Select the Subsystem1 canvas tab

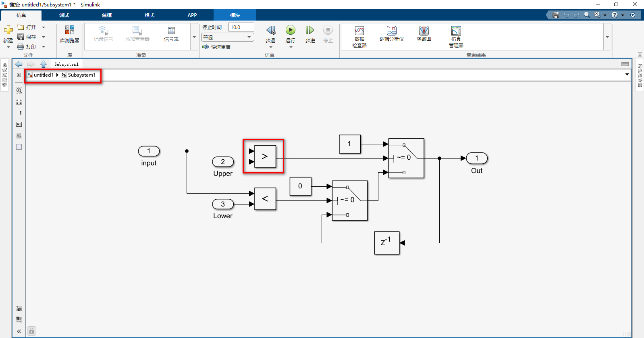[66, 64]
